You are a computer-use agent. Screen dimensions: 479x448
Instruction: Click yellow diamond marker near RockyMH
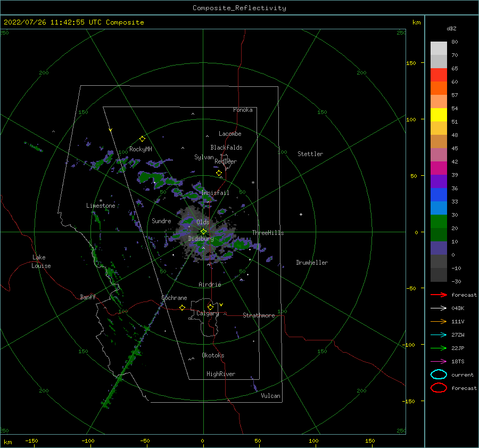[x=142, y=139]
